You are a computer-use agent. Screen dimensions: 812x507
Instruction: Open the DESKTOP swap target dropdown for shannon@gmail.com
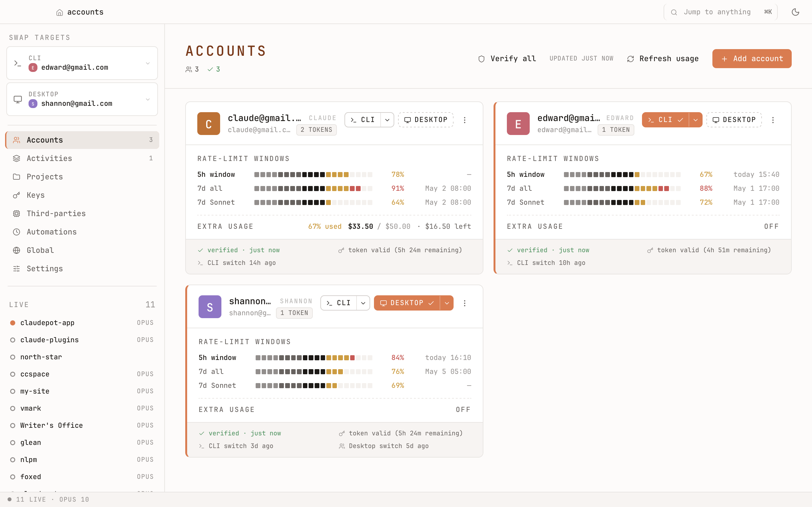coord(148,99)
